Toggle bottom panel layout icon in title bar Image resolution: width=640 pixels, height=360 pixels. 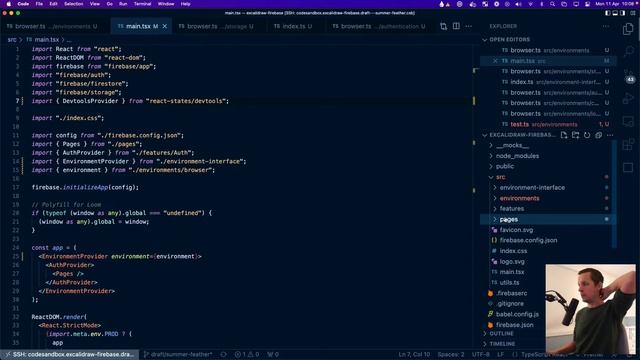(615, 13)
